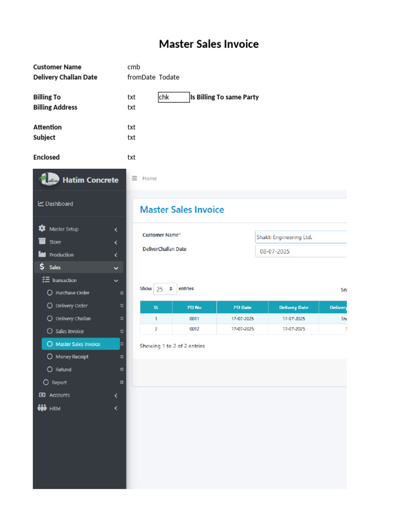Click the HRM sidebar label
The image size is (399, 532).
(55, 408)
